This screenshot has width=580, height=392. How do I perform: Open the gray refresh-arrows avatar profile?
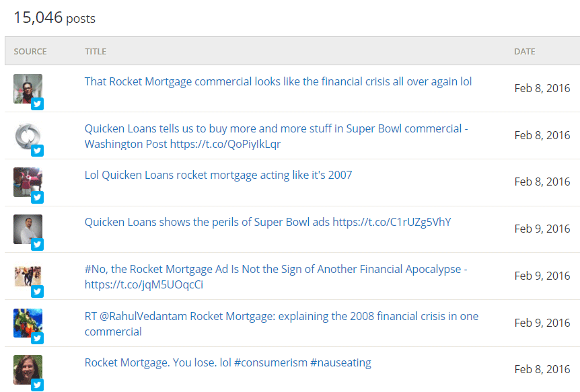[x=28, y=135]
